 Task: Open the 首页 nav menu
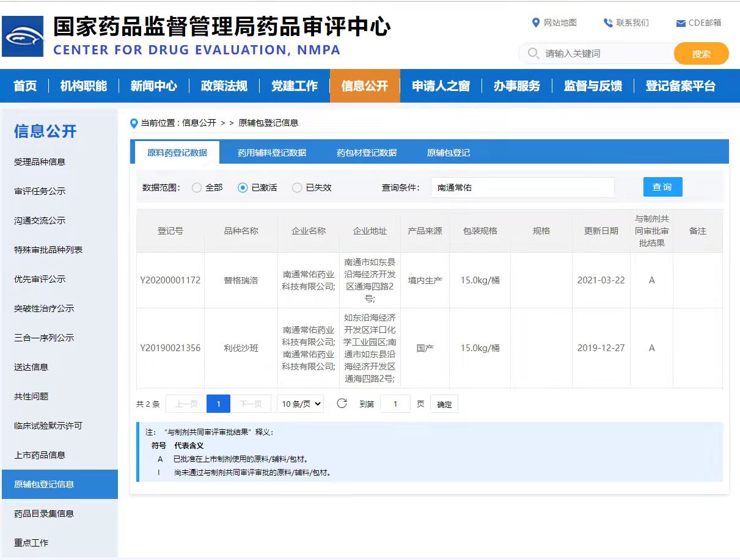tap(25, 86)
